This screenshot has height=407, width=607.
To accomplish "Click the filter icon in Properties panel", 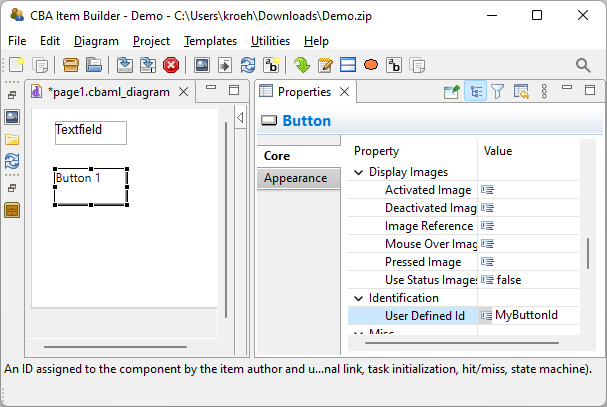I will point(497,92).
